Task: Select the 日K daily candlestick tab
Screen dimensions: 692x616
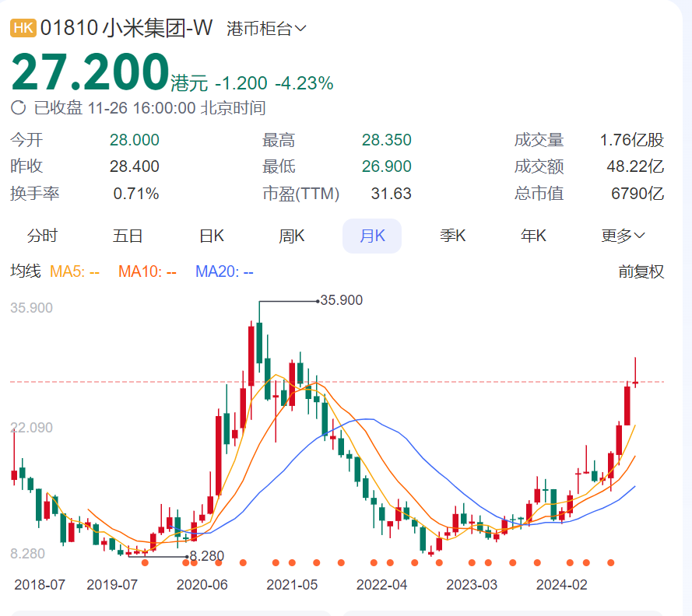Action: click(x=212, y=236)
